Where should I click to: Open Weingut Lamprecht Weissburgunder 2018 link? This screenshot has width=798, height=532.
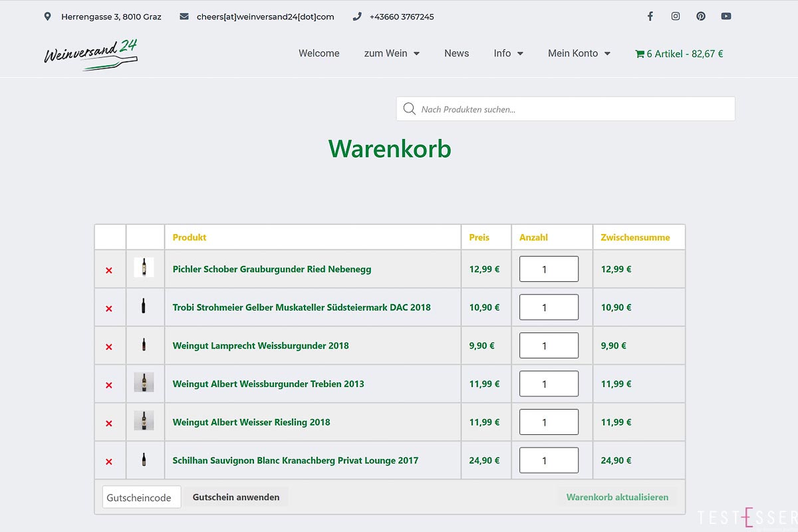coord(261,346)
